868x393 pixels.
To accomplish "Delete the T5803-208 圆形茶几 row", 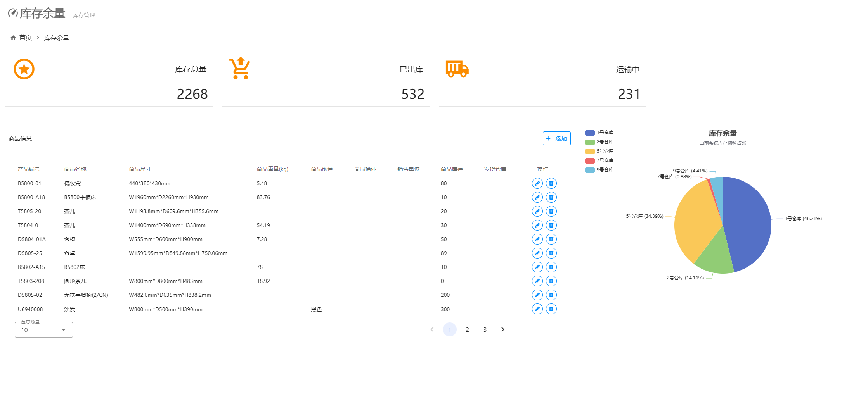I will tap(551, 281).
